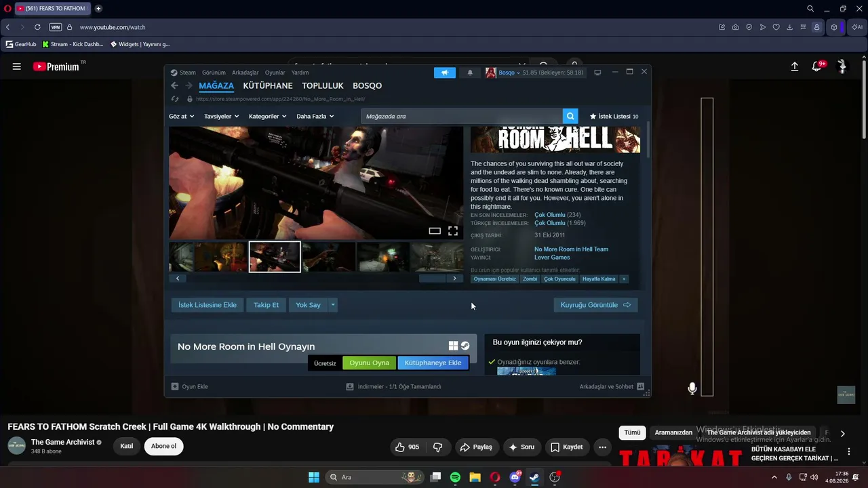Subscribe with the Abone ol button
868x488 pixels.
tap(163, 446)
